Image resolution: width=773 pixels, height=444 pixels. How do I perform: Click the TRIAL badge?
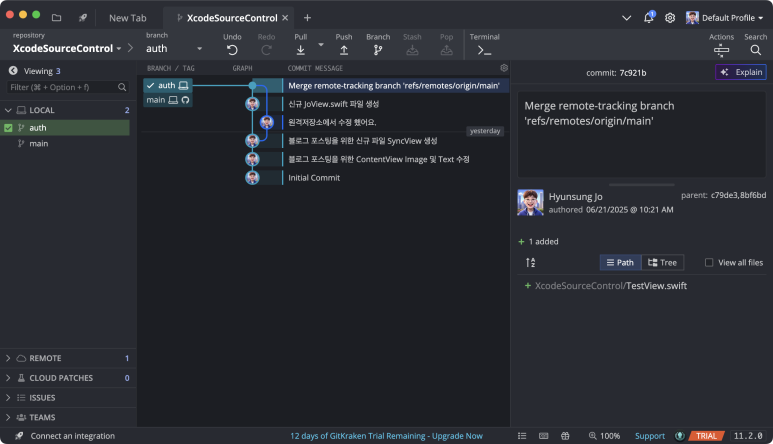coord(706,436)
